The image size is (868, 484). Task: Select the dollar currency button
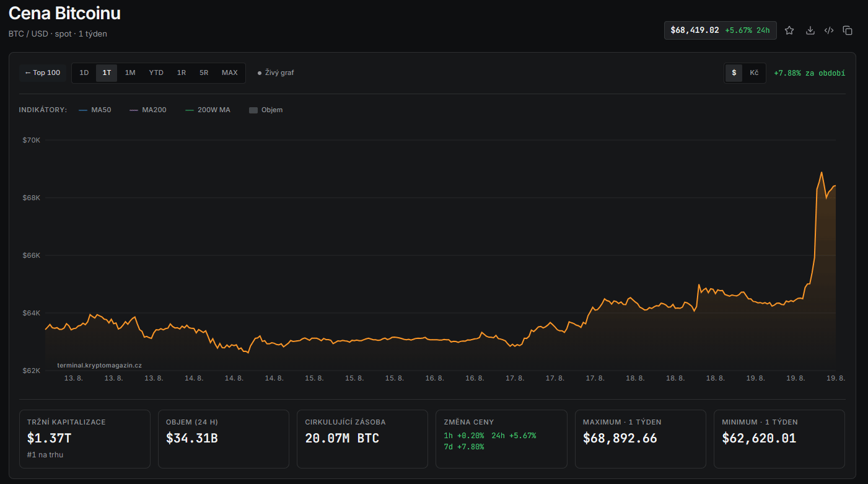coord(734,73)
